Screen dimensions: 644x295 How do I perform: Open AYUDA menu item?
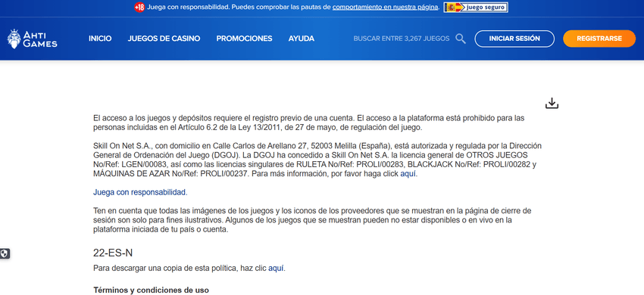(302, 39)
